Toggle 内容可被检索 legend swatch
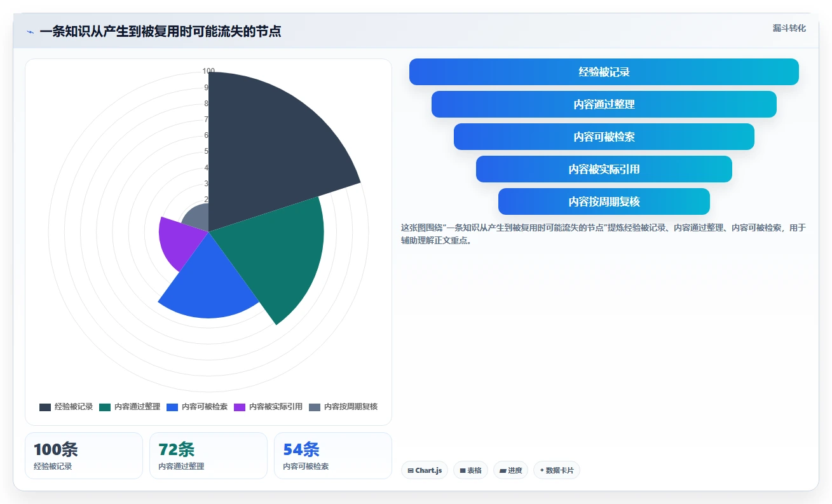 pyautogui.click(x=172, y=407)
